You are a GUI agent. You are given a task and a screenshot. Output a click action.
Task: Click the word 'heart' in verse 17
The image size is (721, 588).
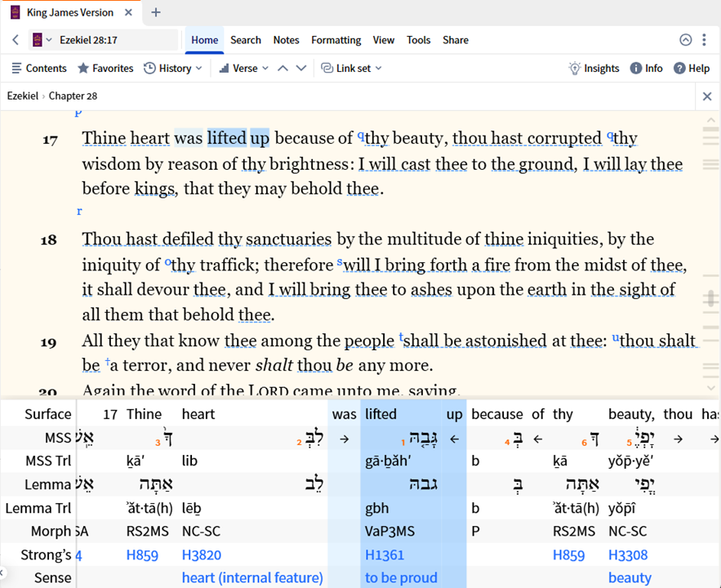click(150, 138)
